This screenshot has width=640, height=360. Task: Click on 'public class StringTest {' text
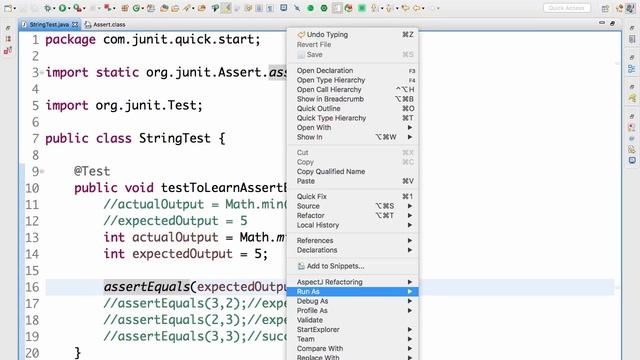point(135,138)
